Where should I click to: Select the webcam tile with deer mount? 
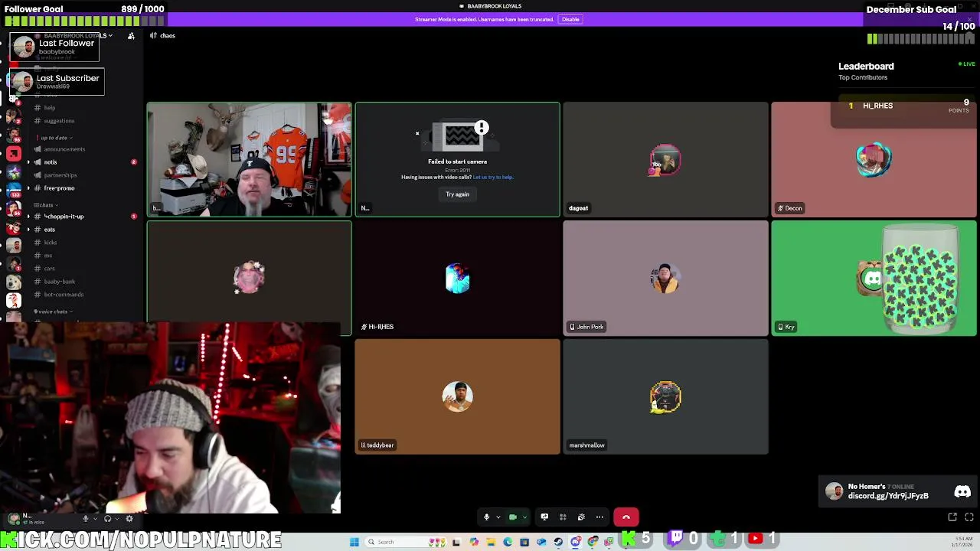pyautogui.click(x=250, y=159)
